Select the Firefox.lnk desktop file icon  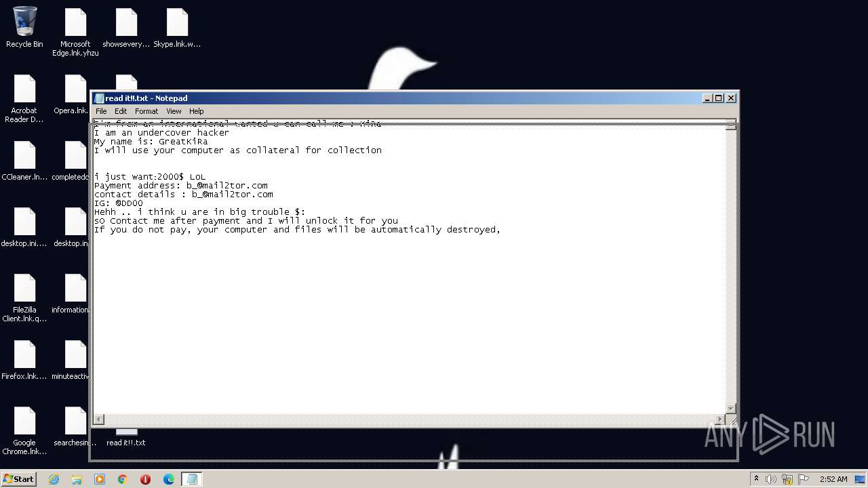click(24, 360)
